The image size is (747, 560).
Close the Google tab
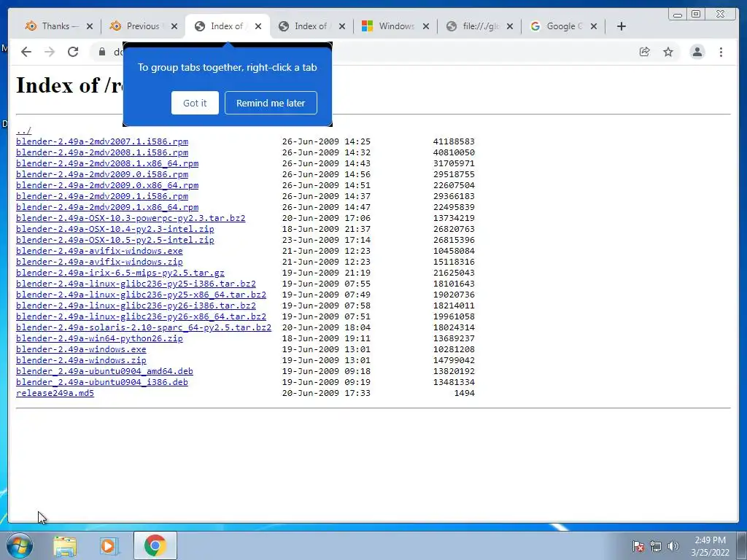(x=594, y=26)
